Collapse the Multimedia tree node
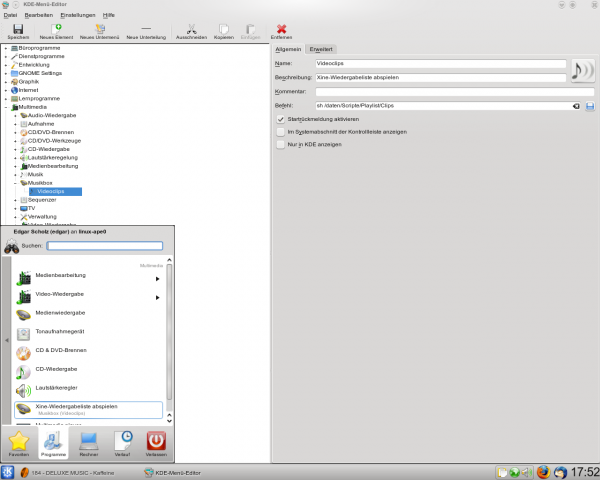600x480 pixels. 6,107
